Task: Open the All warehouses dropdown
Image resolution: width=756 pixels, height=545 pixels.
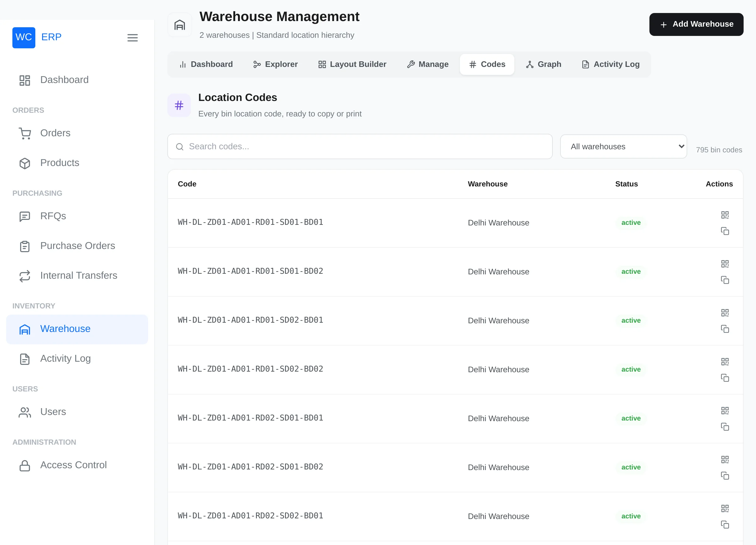Action: (x=623, y=146)
